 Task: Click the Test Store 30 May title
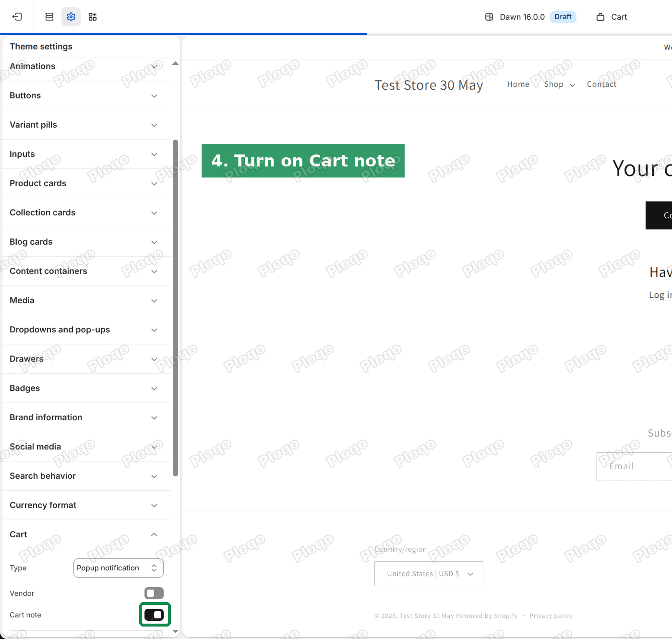[429, 85]
